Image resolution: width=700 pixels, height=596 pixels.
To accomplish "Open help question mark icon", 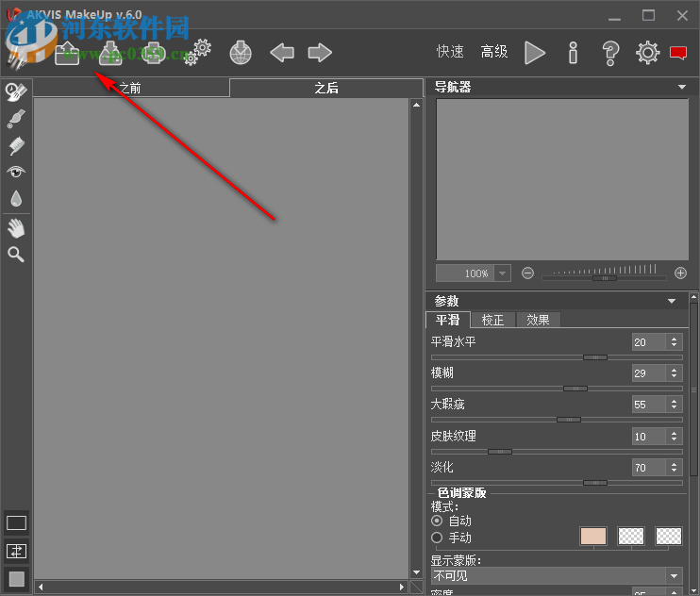I will [610, 53].
